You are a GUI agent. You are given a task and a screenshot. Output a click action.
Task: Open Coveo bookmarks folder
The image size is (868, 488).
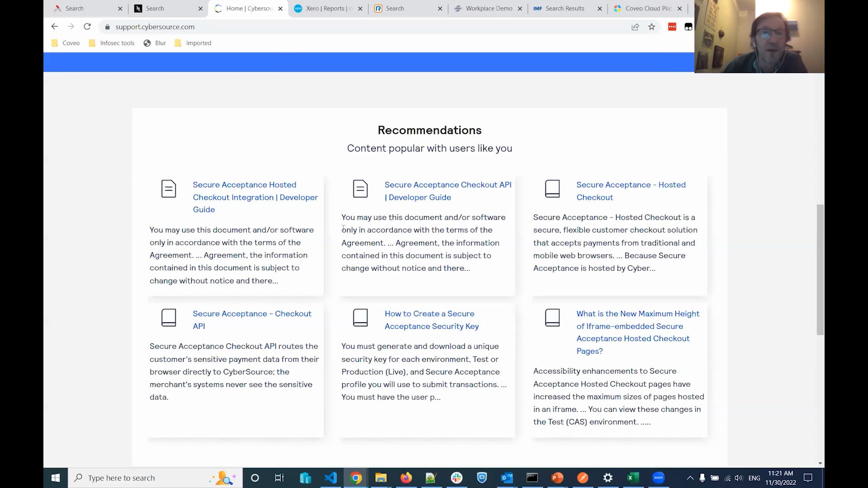point(66,43)
